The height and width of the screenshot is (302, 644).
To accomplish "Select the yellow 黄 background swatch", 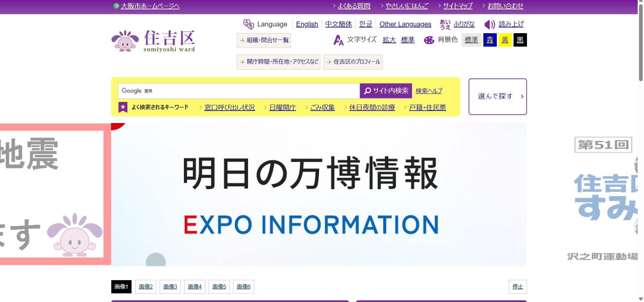I will coord(505,40).
